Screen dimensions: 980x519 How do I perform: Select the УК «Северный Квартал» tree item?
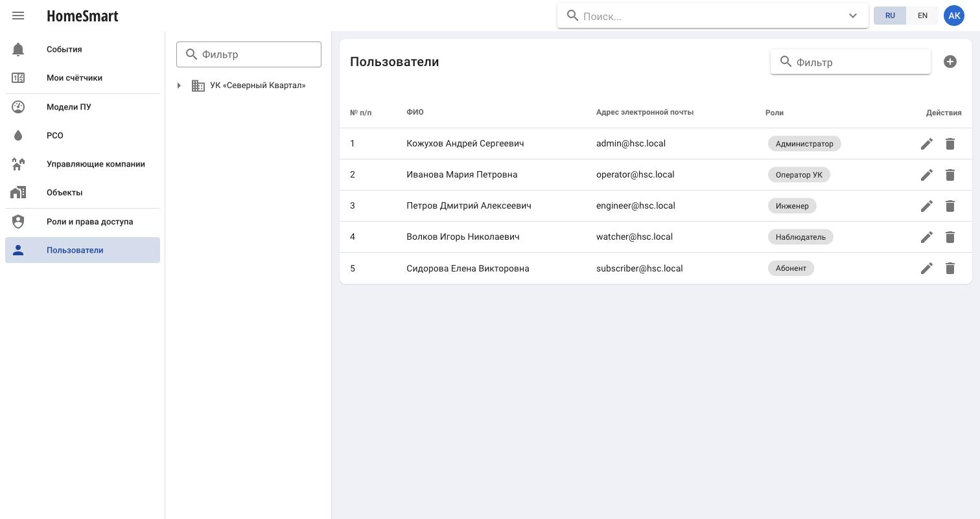[x=258, y=86]
